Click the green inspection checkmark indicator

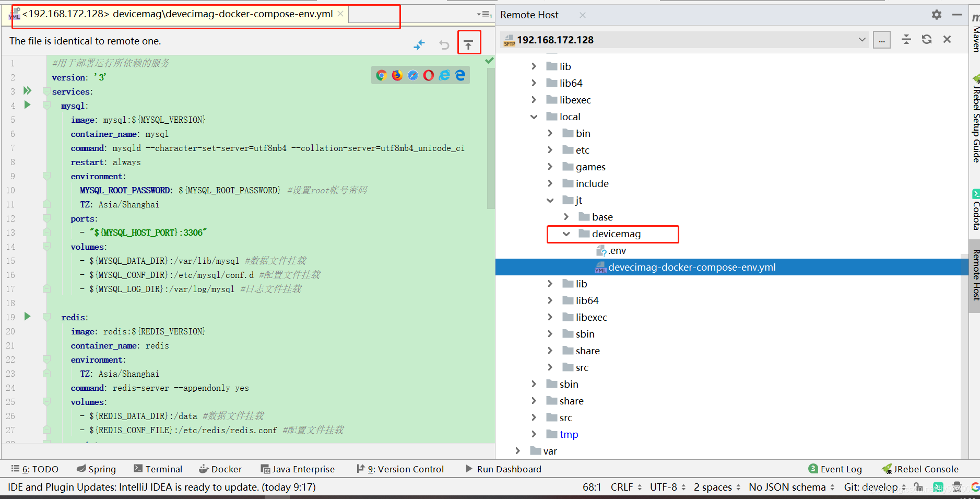point(489,61)
